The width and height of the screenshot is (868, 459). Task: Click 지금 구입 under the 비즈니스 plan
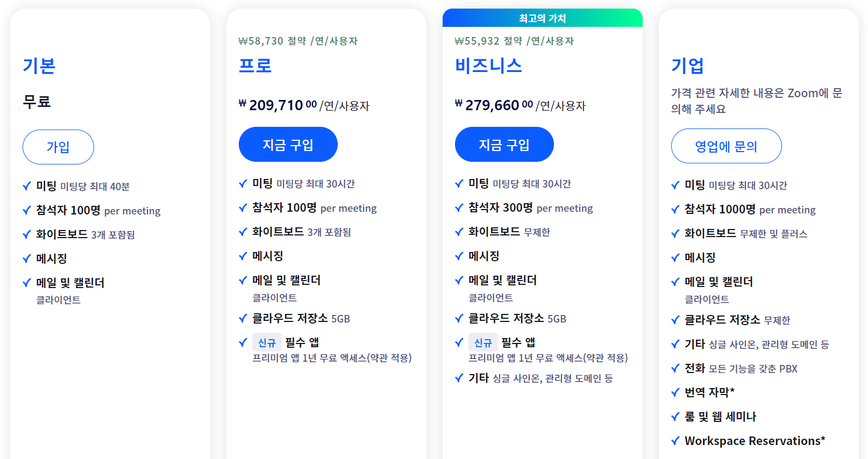[504, 145]
